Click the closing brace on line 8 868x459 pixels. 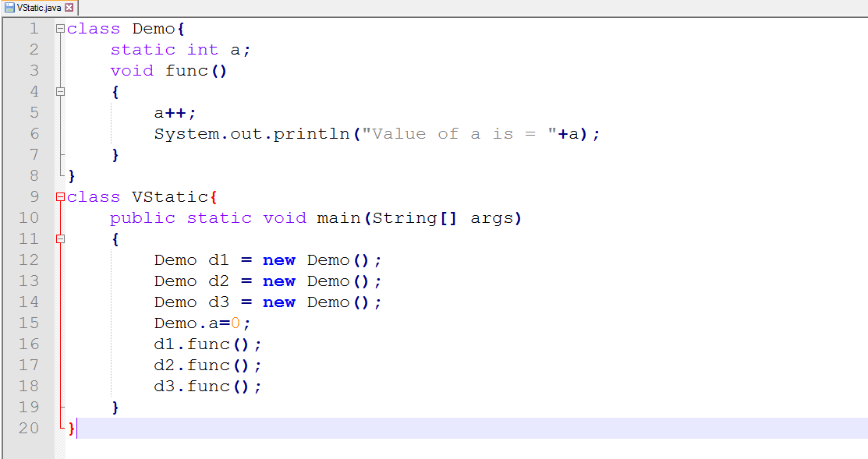coord(72,176)
